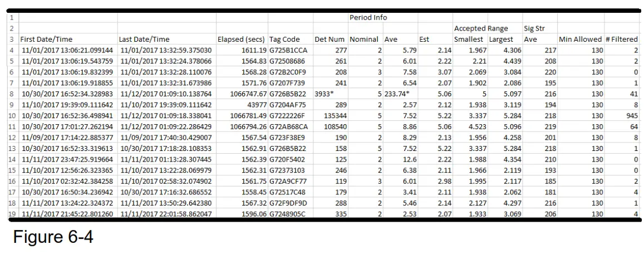Screen dimensions: 644x254
Task: Select the 'First Date/Time' column header cell
Action: pyautogui.click(x=68, y=39)
